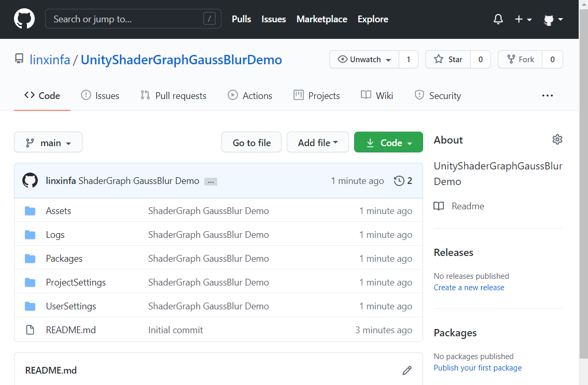Open the plus create-new menu
Viewport: 588px width, 385px height.
pos(523,19)
